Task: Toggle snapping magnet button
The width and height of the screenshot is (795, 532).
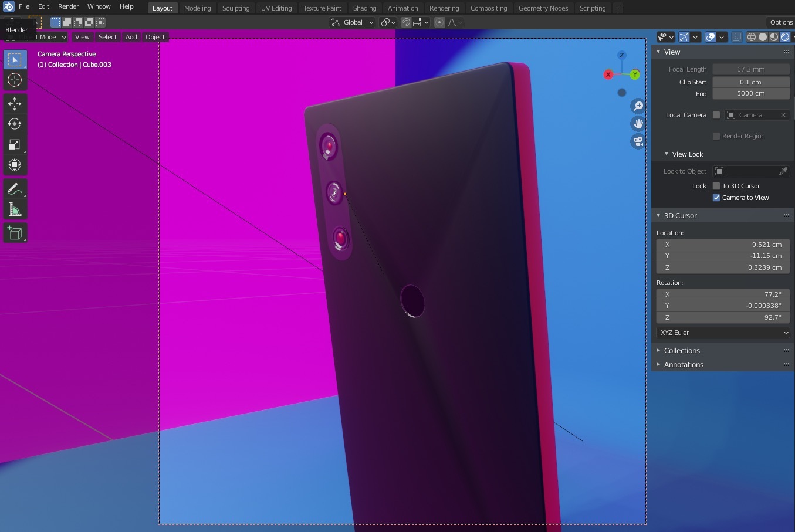Action: [406, 22]
